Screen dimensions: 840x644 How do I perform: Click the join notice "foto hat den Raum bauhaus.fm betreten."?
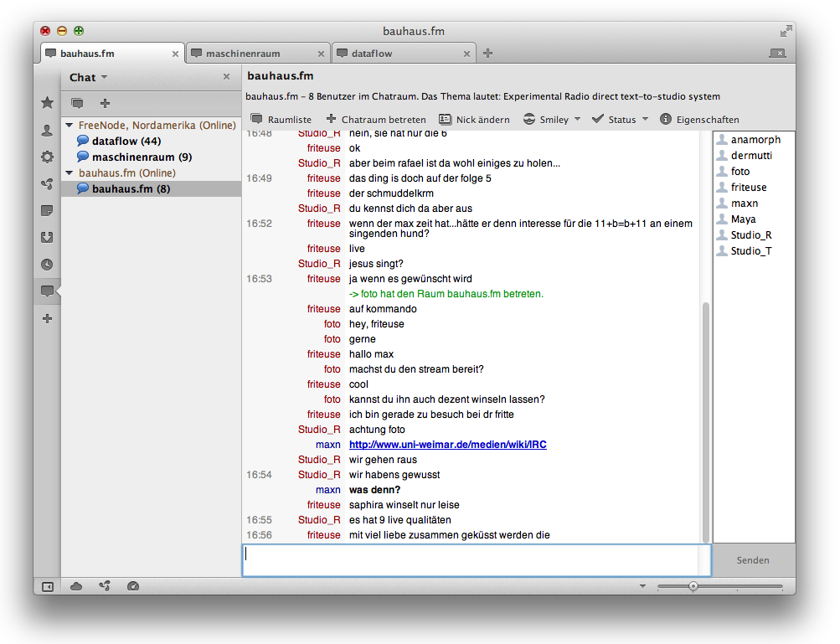pyautogui.click(x=446, y=294)
